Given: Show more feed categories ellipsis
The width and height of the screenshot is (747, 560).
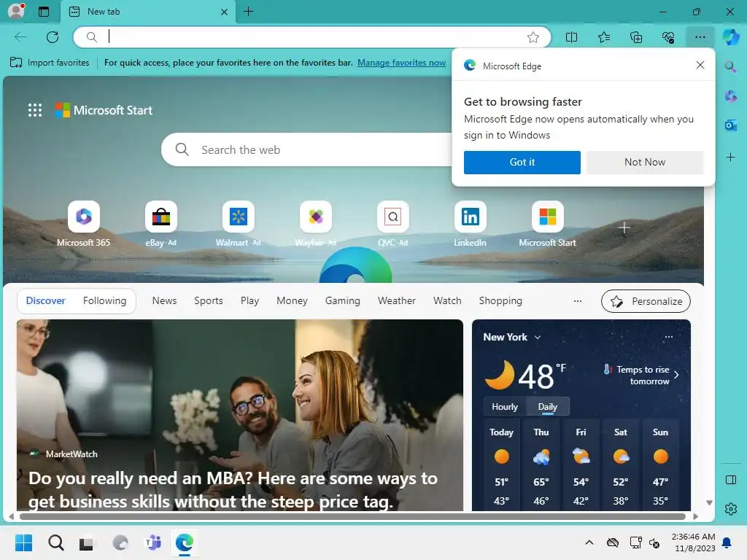Looking at the screenshot, I should coord(578,301).
